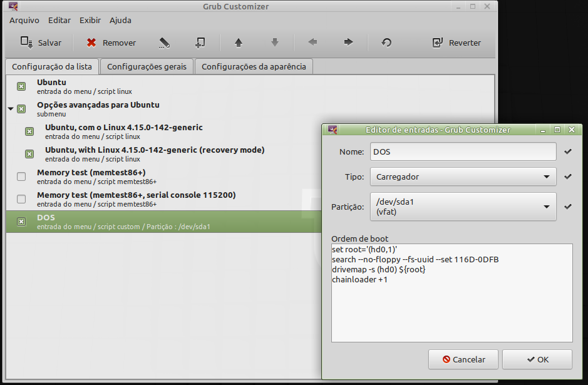Open the Ajuda menu

[x=120, y=20]
